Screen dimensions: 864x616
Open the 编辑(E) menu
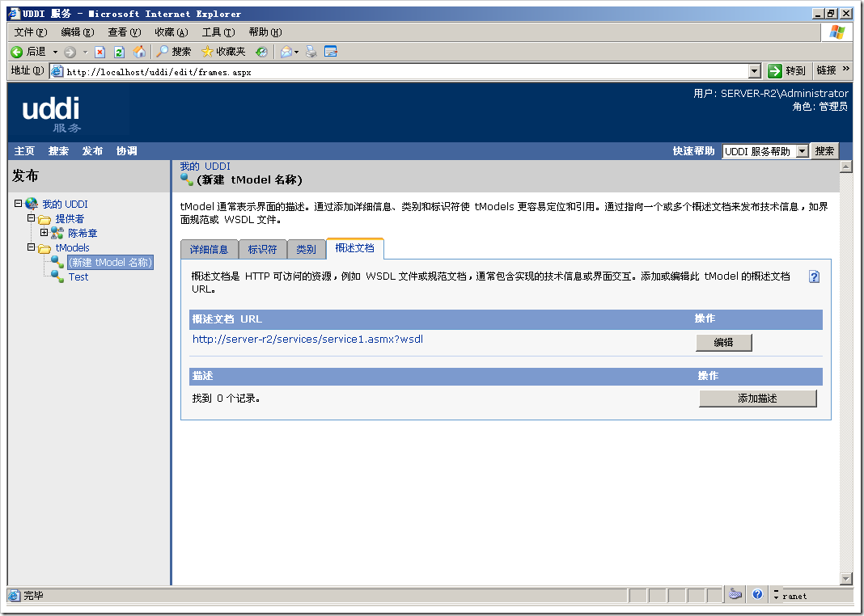(78, 32)
